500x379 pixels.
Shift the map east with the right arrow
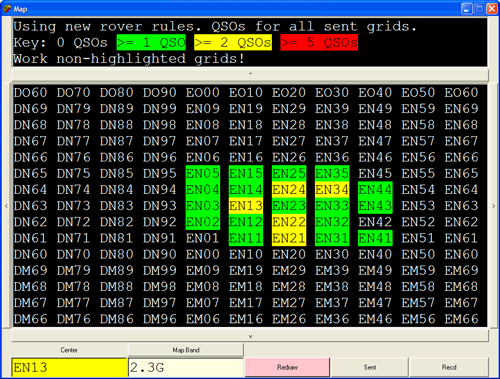[494, 206]
